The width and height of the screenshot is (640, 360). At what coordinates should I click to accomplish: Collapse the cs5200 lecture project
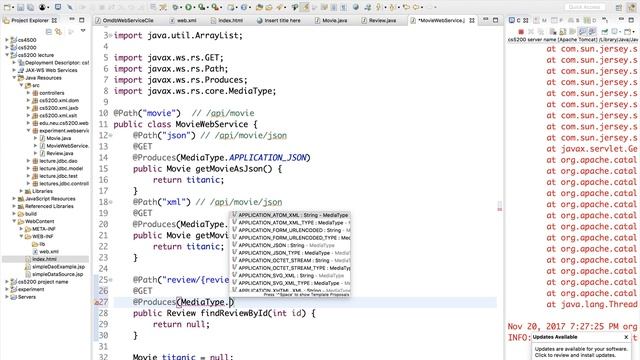click(7, 55)
